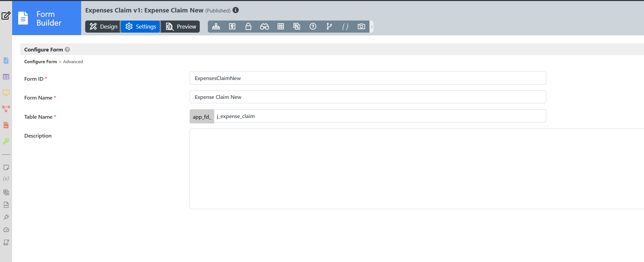The width and height of the screenshot is (644, 262).
Task: Click the scroll log icon at sidebar bottom
Action: pyautogui.click(x=6, y=242)
